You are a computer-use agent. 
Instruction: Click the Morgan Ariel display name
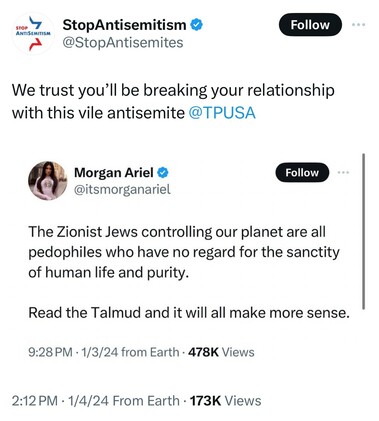114,173
